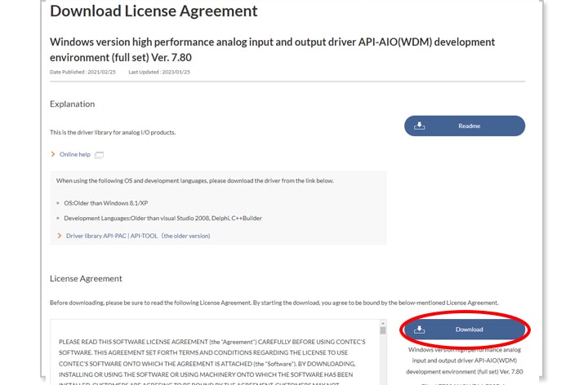Click the driver description caption below Download

(x=464, y=360)
